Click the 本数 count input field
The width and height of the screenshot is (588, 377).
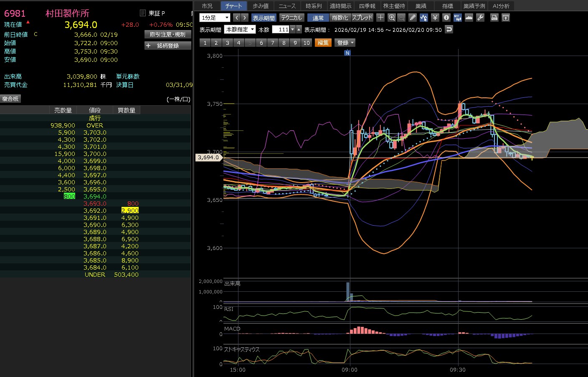(281, 29)
